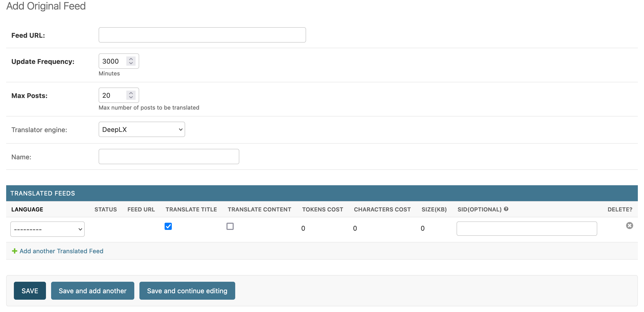Viewport: 644px width, 312px height.
Task: Focus the Feed URL input field
Action: [x=202, y=35]
